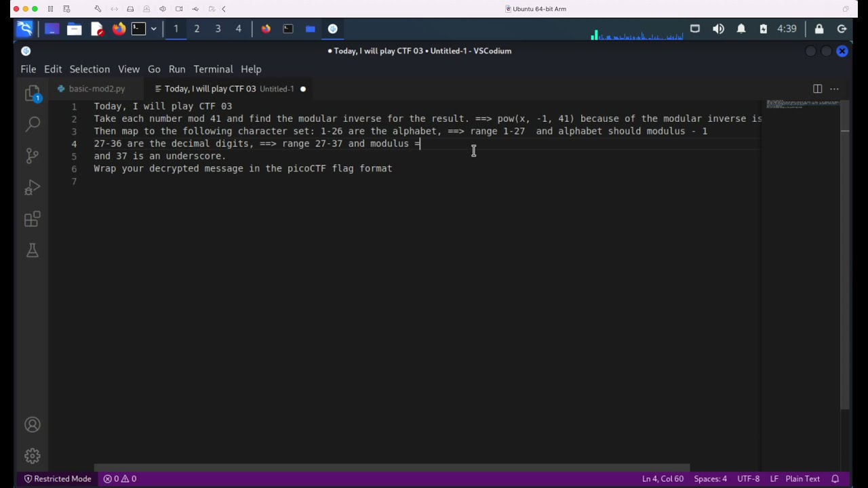Click the Restricted Mode indicator
Screen dimensions: 868x488
coord(58,479)
